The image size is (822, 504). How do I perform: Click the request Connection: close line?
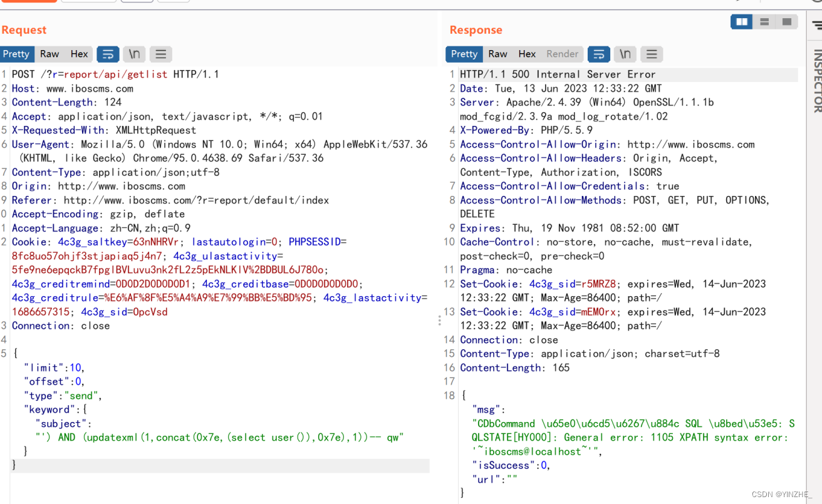pyautogui.click(x=61, y=326)
